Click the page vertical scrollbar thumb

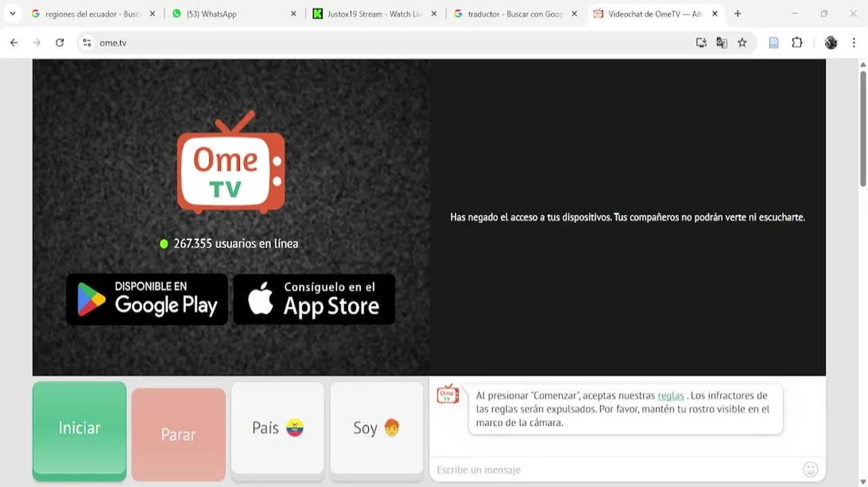[863, 127]
